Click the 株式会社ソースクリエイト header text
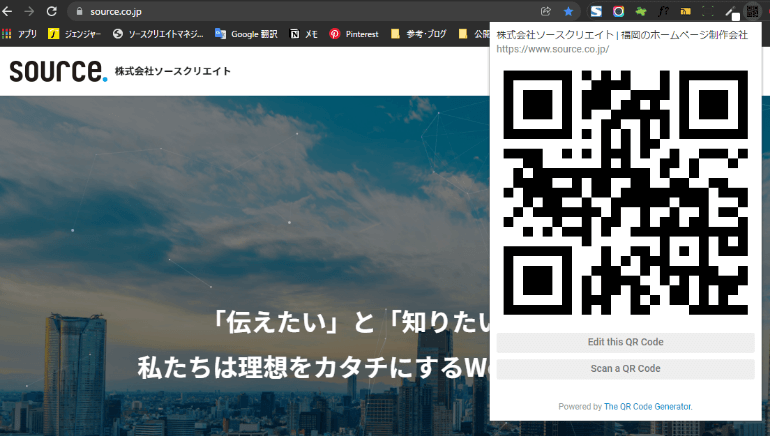The image size is (770, 436). 173,71
